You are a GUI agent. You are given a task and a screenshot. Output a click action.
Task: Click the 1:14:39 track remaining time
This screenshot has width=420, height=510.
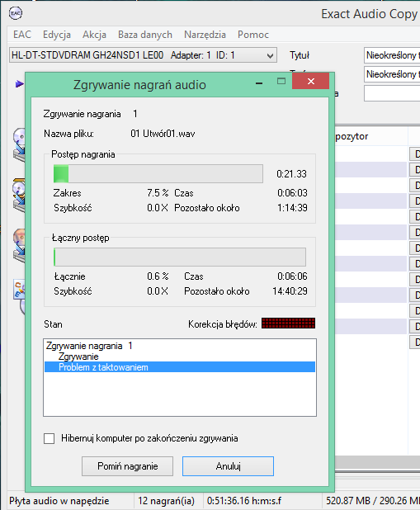click(x=292, y=208)
